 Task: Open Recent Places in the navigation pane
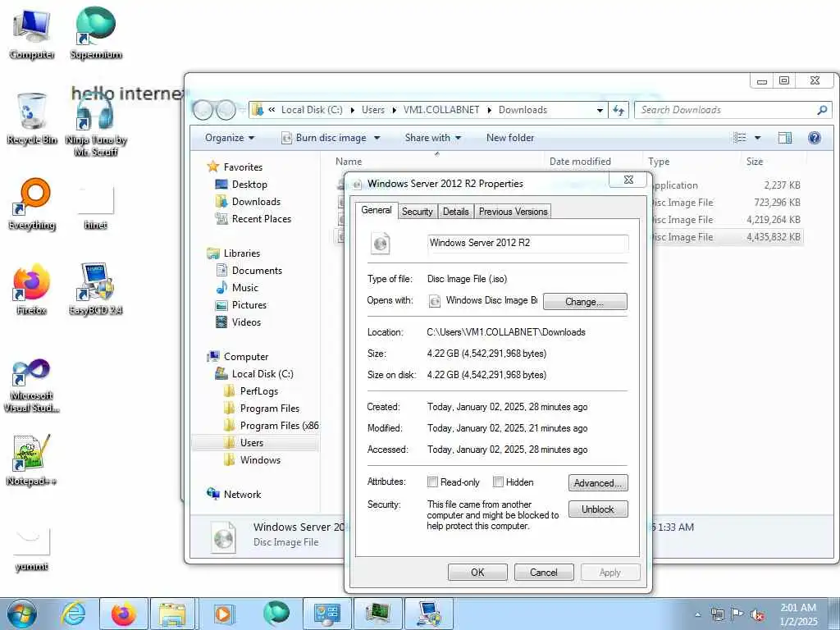pyautogui.click(x=253, y=218)
